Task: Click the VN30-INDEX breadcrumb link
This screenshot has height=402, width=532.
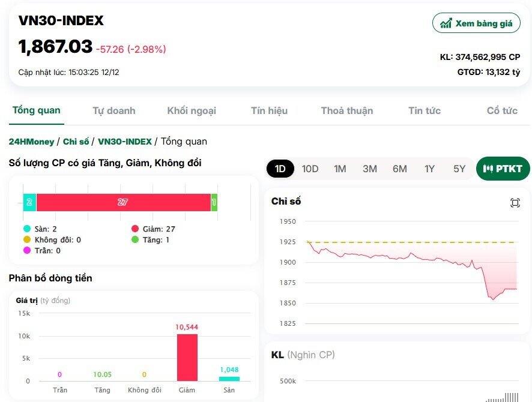Action: 124,142
